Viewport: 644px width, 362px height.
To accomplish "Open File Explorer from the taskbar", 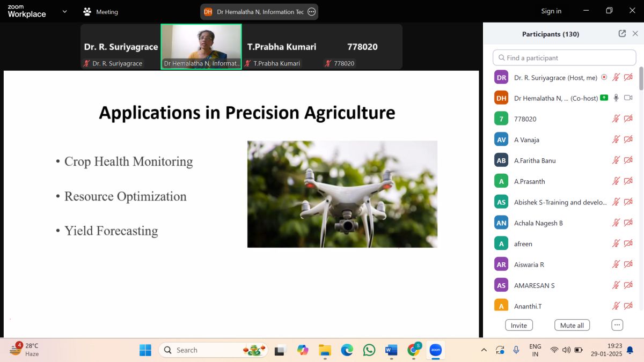I will pyautogui.click(x=325, y=350).
